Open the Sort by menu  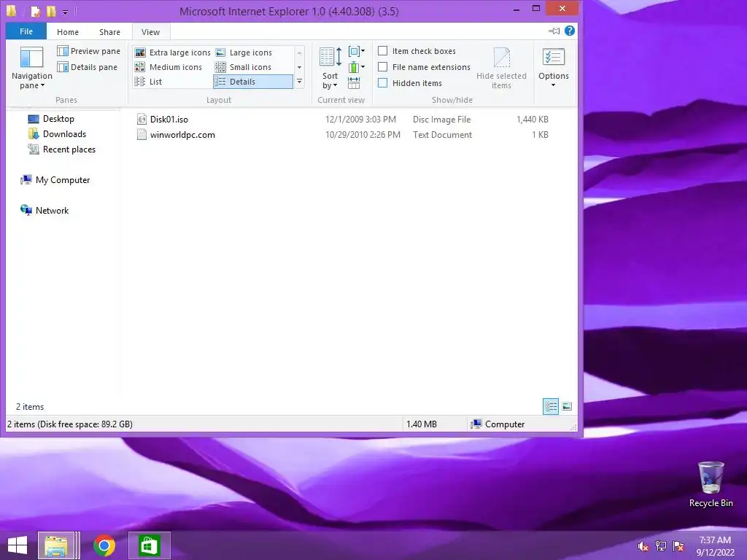[330, 68]
